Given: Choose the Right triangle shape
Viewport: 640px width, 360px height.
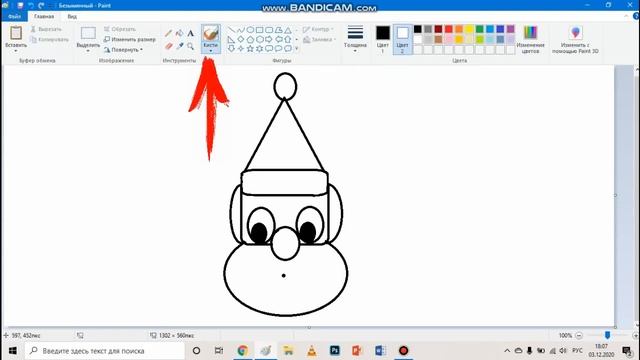Looking at the screenshot, I should pos(231,40).
